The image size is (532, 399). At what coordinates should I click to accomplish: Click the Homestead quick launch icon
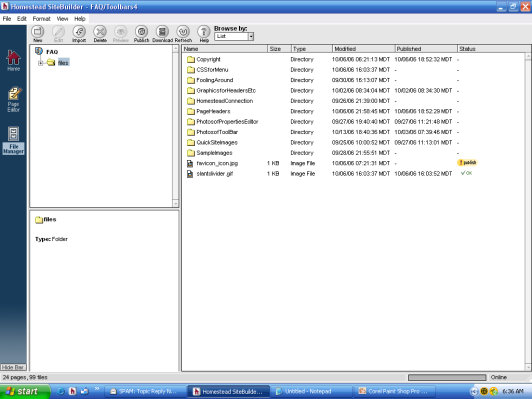[x=72, y=391]
